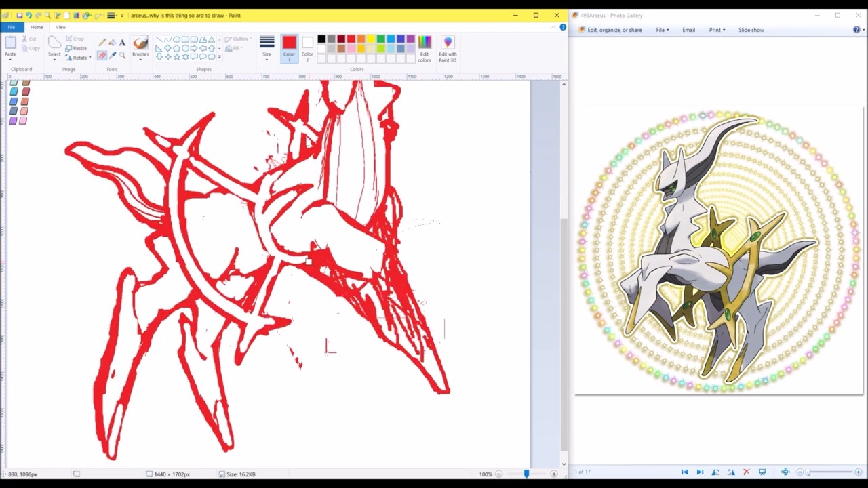Select the Color picker eyedropper tool
The height and width of the screenshot is (488, 868).
pyautogui.click(x=113, y=56)
